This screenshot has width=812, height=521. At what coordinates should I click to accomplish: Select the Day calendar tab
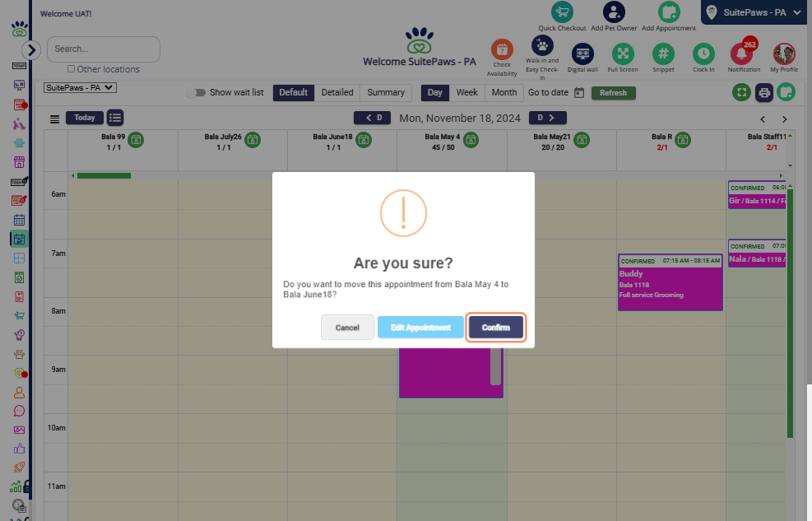point(435,93)
